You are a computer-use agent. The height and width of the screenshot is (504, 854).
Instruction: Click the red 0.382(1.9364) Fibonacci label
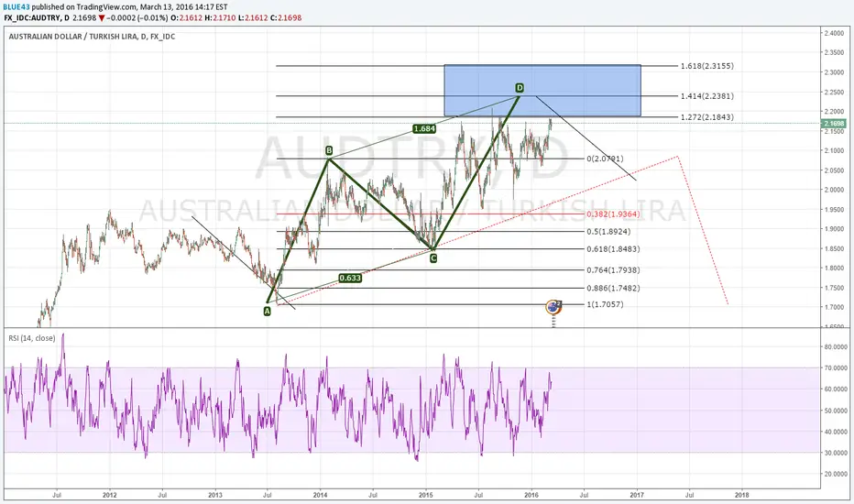pyautogui.click(x=613, y=214)
